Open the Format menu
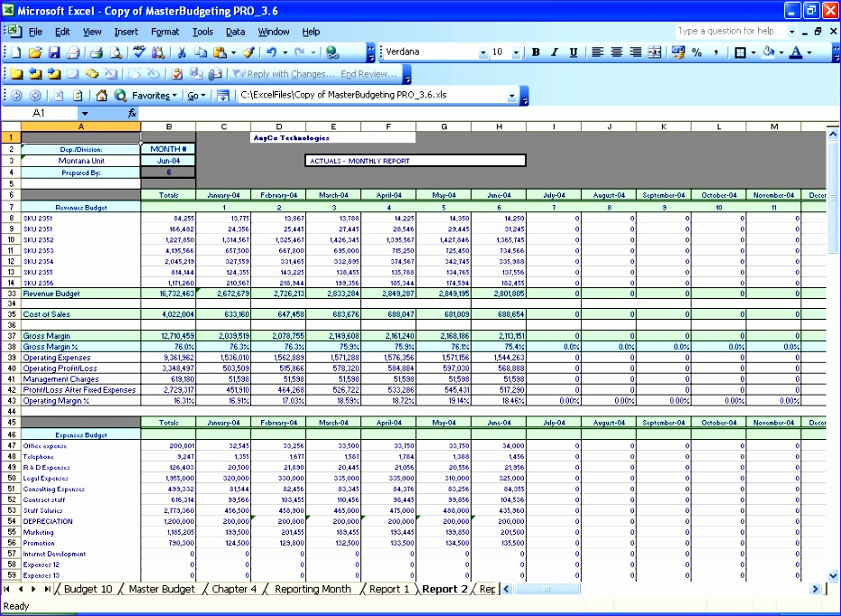The width and height of the screenshot is (841, 616). coord(164,32)
